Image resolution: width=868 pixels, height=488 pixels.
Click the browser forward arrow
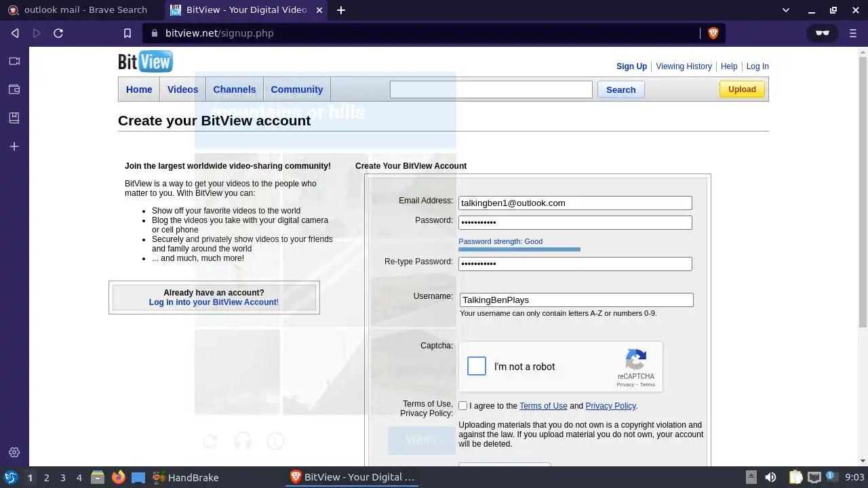(x=37, y=33)
